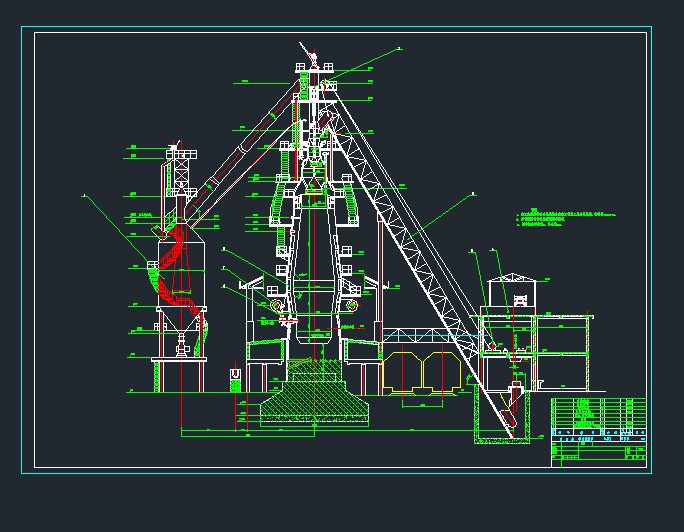Click the right yellow arched tunnel outline
Screen dimensions: 684x532
442,370
